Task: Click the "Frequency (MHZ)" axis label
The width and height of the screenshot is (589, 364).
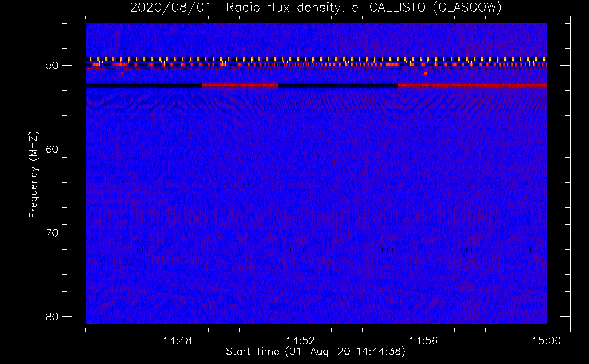Action: pos(33,175)
